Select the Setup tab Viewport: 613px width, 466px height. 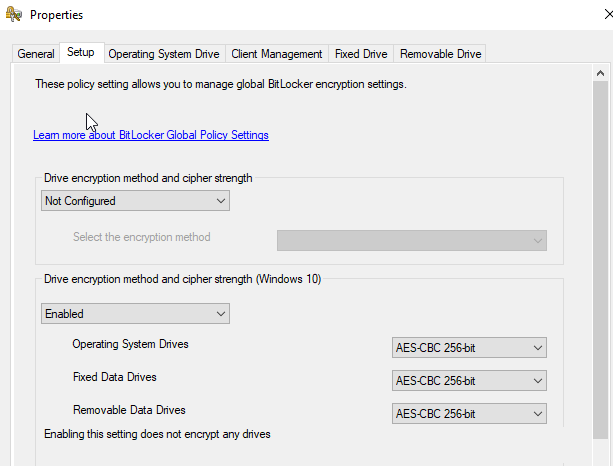point(81,52)
